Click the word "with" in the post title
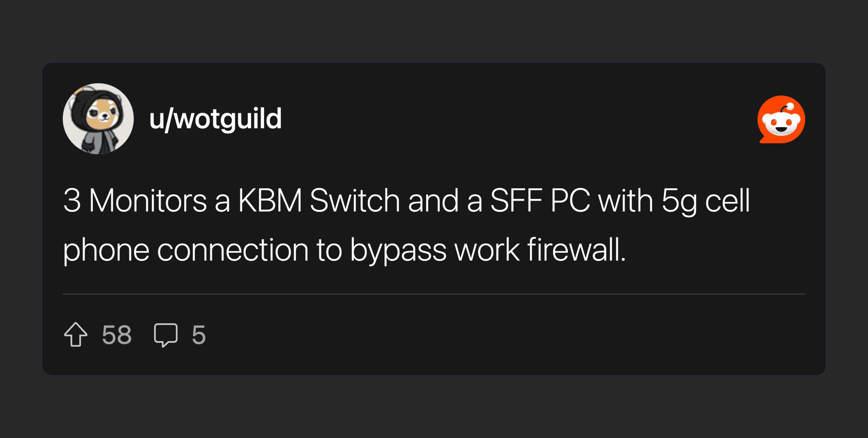The height and width of the screenshot is (438, 868). click(x=625, y=201)
